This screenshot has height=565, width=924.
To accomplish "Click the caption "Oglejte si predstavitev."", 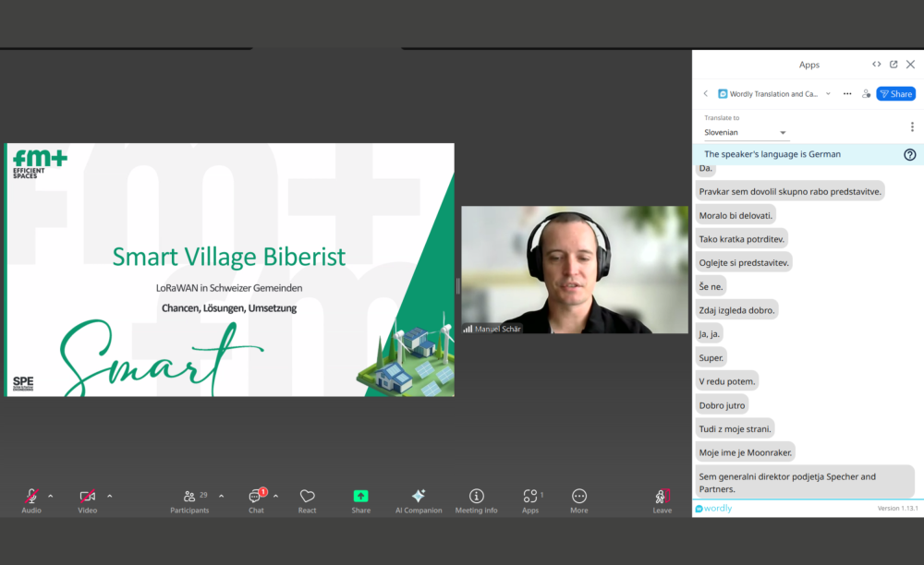I will (x=744, y=262).
